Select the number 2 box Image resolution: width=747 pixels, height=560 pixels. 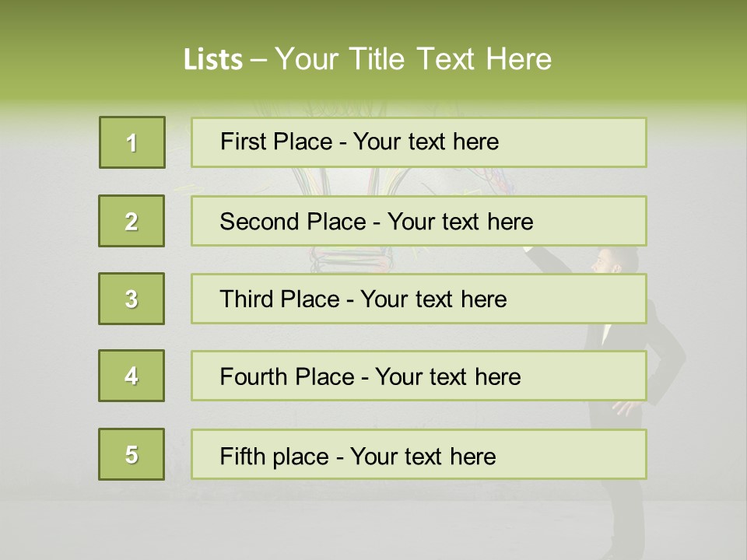click(x=132, y=221)
